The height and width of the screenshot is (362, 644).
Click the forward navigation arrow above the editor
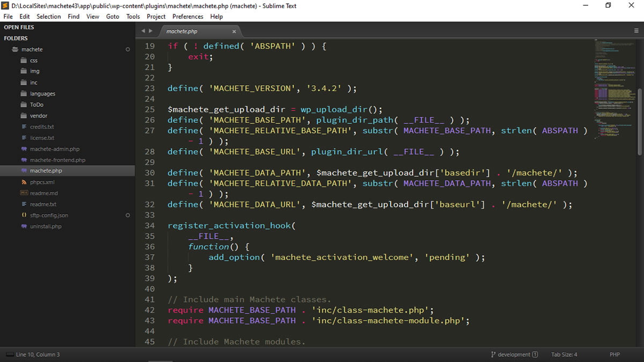[x=149, y=31]
